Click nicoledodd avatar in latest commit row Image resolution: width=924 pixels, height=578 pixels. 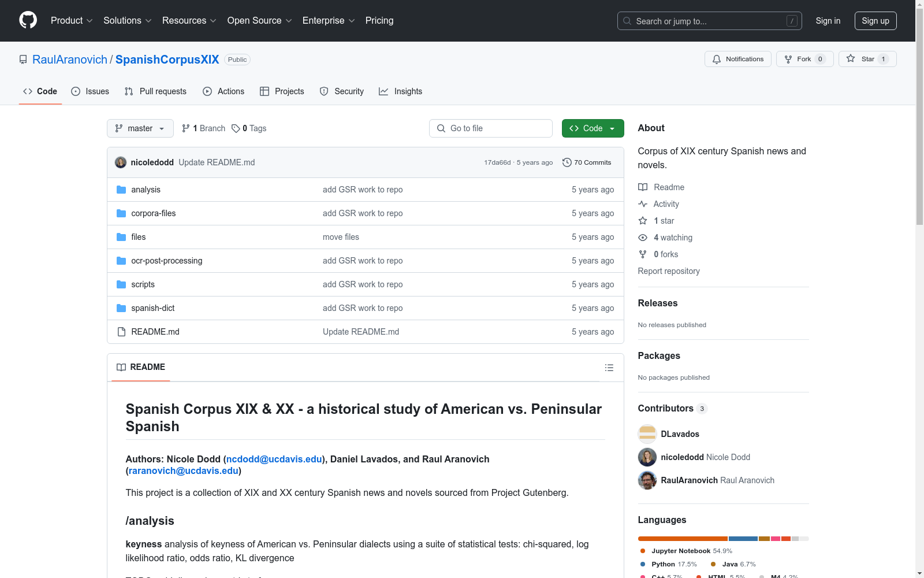[x=121, y=162]
